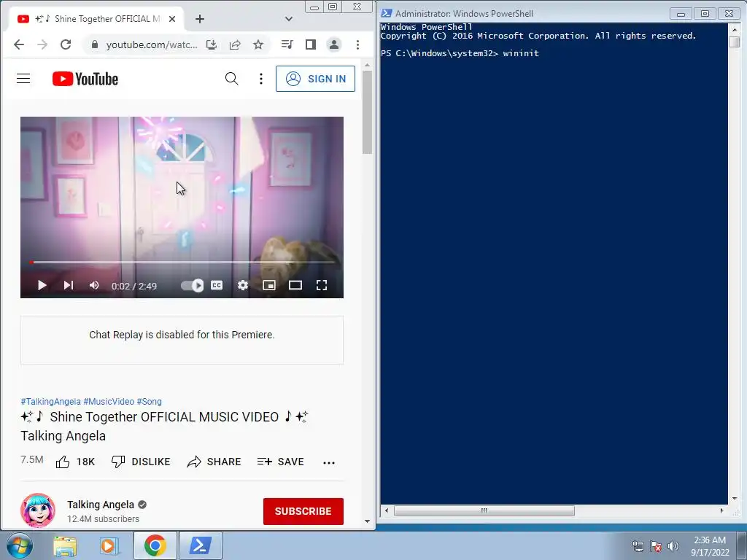Open Chrome profile avatar

coord(334,44)
